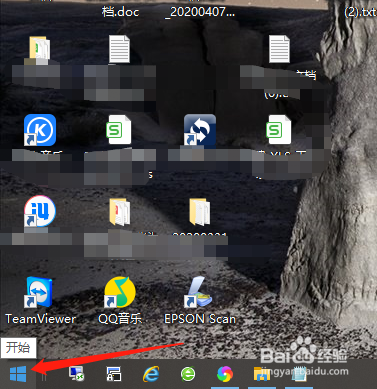The width and height of the screenshot is (377, 389).
Task: Select the XLS spreadsheet file near the statue
Action: 278,130
